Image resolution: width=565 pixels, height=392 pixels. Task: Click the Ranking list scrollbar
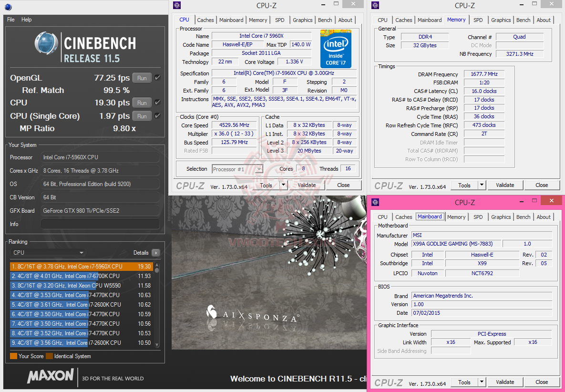point(157,304)
